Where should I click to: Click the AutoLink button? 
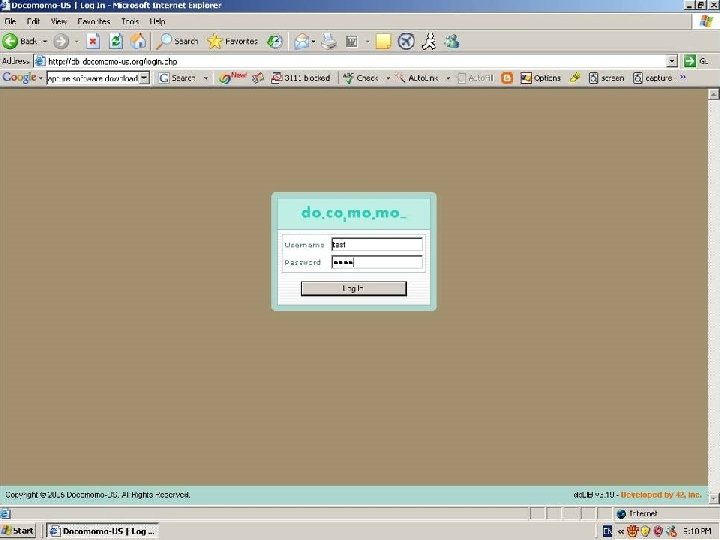tap(417, 78)
